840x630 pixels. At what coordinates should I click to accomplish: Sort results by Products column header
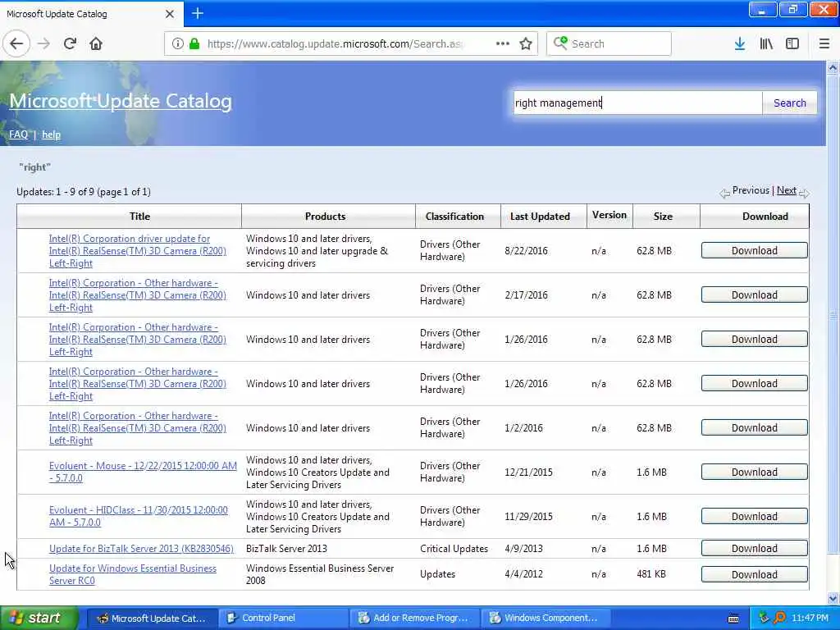tap(325, 217)
